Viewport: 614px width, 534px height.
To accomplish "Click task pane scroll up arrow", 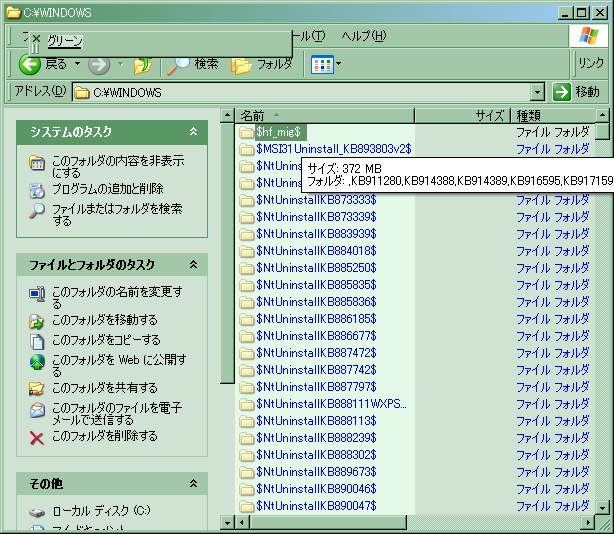I will click(227, 115).
